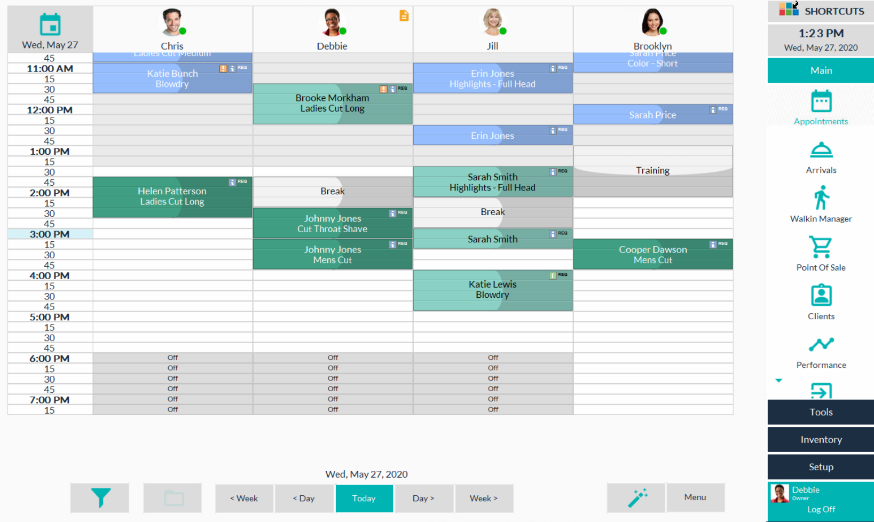874x522 pixels.
Task: Open Sarah Smith Highlights Full Head appointment
Action: point(493,182)
